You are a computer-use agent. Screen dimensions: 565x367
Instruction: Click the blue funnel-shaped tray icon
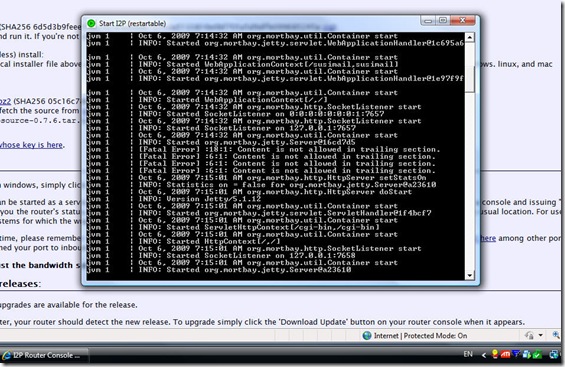coord(516,354)
